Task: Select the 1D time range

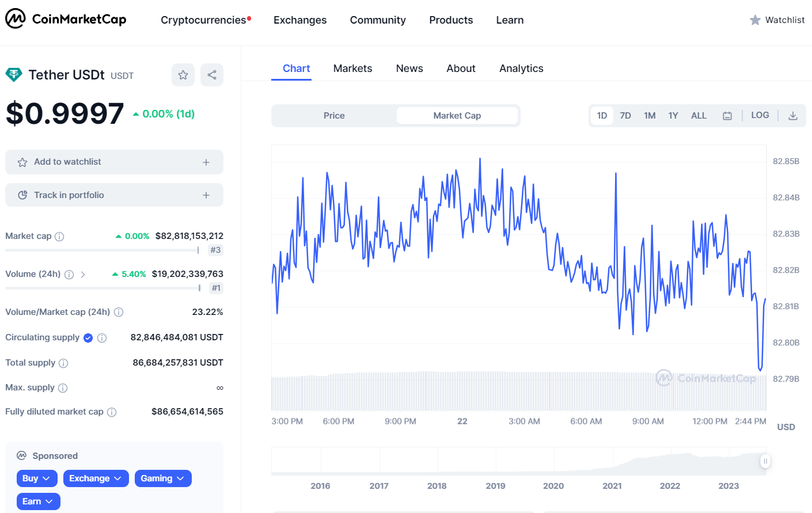Action: [602, 116]
